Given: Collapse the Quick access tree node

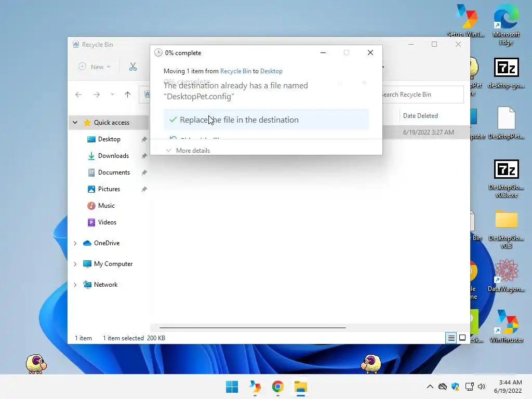Looking at the screenshot, I should pos(75,123).
